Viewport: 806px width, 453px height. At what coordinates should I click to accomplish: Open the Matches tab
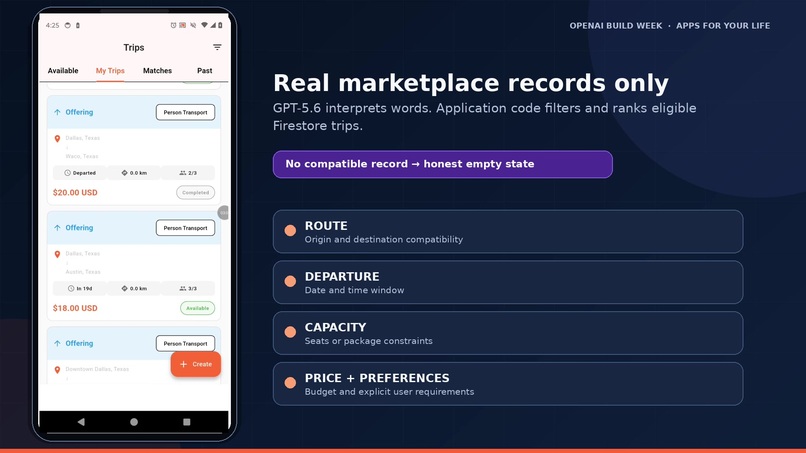(157, 70)
